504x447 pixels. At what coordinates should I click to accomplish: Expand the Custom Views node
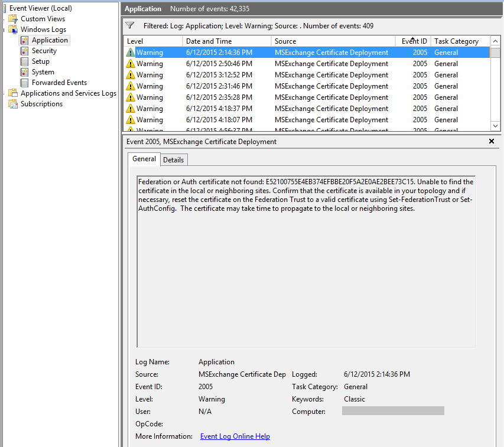point(4,19)
